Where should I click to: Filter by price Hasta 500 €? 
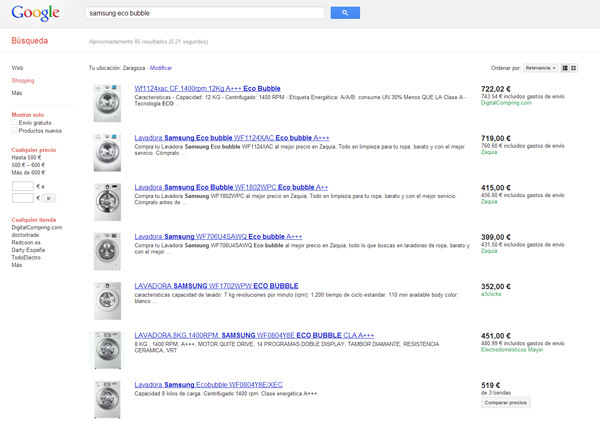(x=26, y=157)
